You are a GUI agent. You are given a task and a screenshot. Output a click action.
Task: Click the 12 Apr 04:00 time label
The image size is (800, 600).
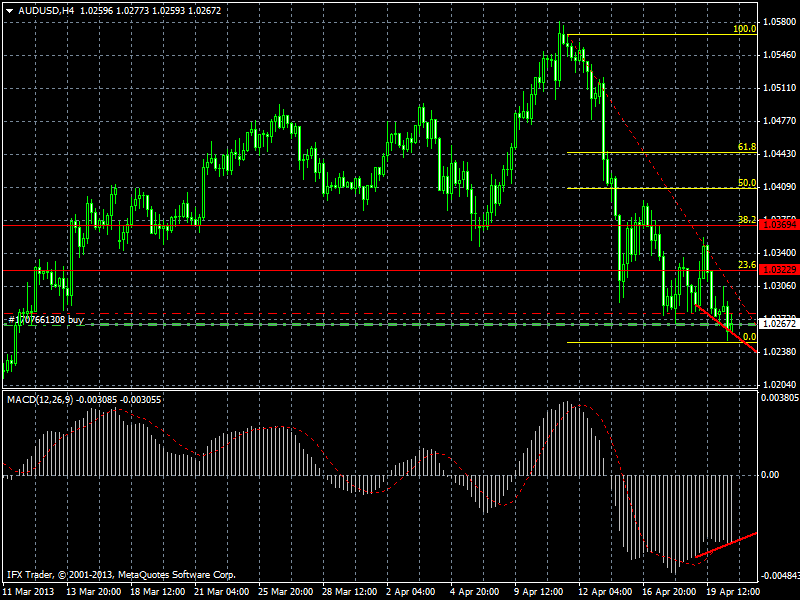tap(605, 592)
